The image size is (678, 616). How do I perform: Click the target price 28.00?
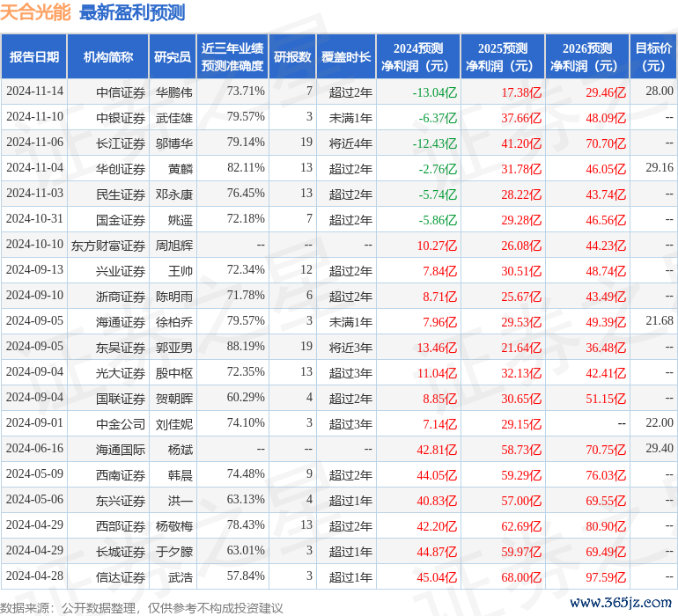coord(660,92)
